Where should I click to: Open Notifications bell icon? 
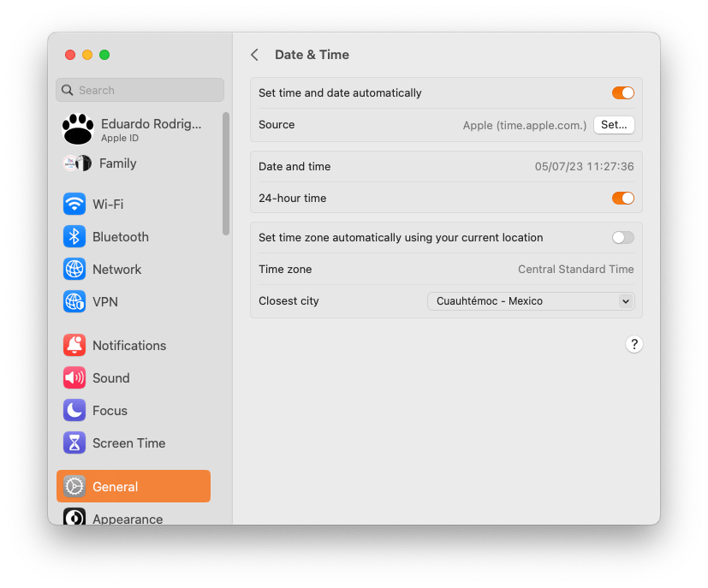tap(74, 346)
